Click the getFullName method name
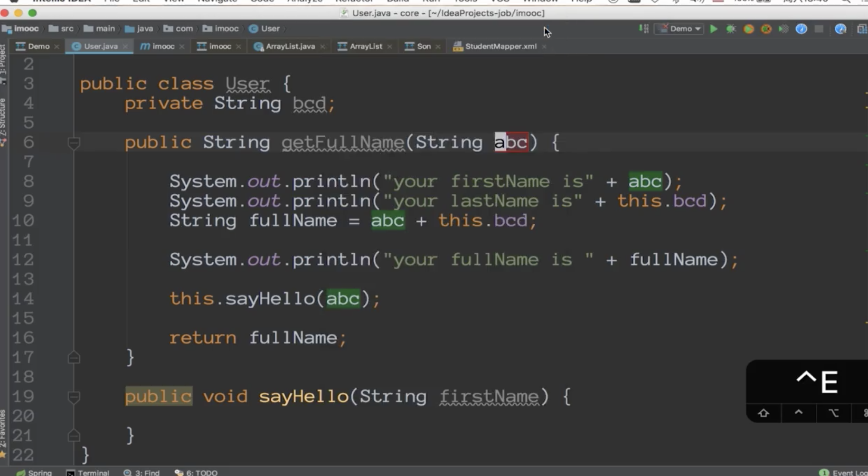868x476 pixels. (343, 143)
